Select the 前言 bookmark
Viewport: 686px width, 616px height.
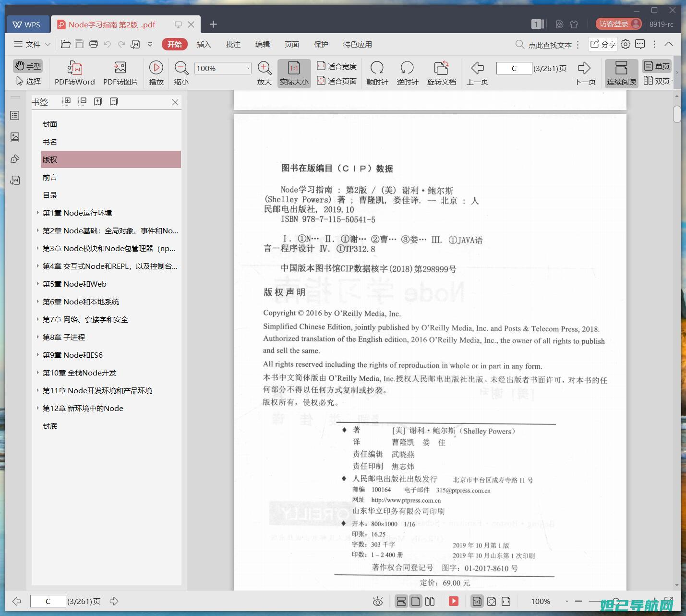click(50, 177)
